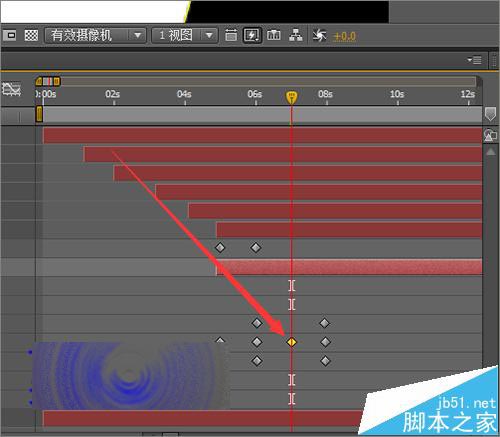Select the layer bar starting after 03s
The width and height of the screenshot is (500, 437).
[319, 192]
